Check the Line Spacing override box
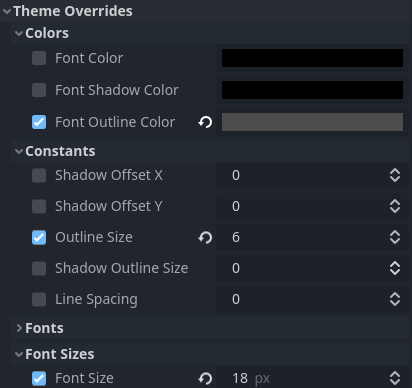 39,299
